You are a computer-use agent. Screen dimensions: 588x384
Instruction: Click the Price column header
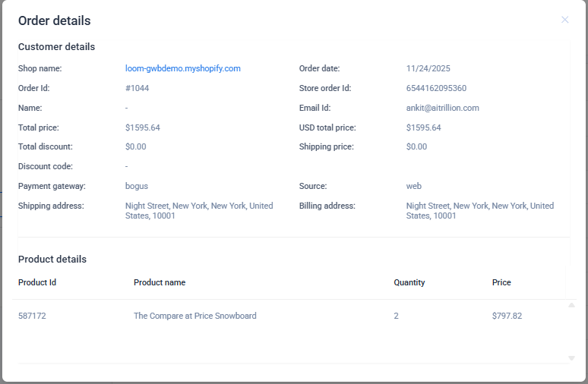point(501,282)
